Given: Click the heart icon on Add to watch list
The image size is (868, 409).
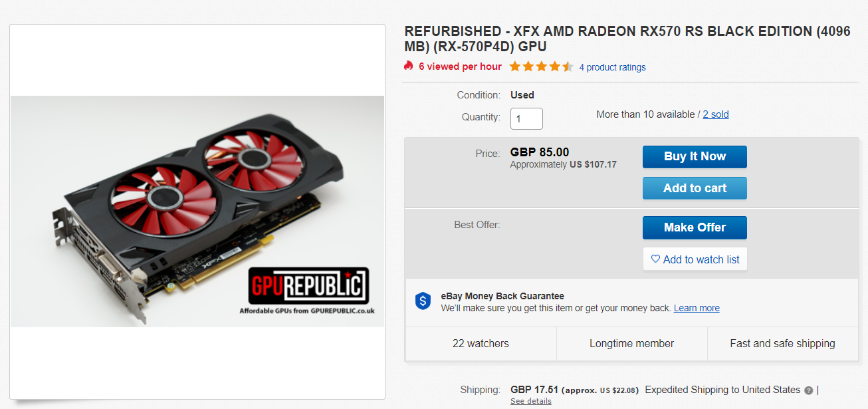Looking at the screenshot, I should point(655,259).
